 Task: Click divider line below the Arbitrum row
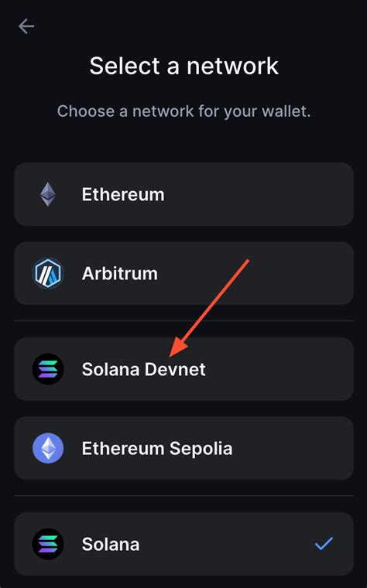[183, 320]
